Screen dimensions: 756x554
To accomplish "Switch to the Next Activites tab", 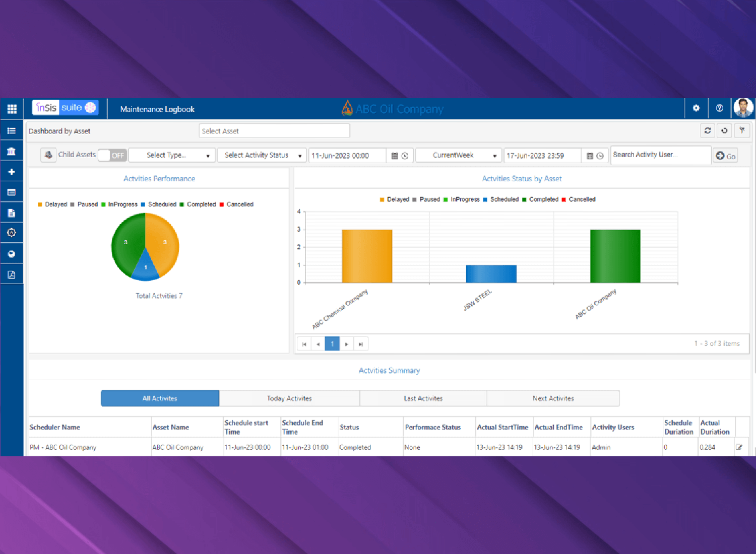I will coord(553,398).
